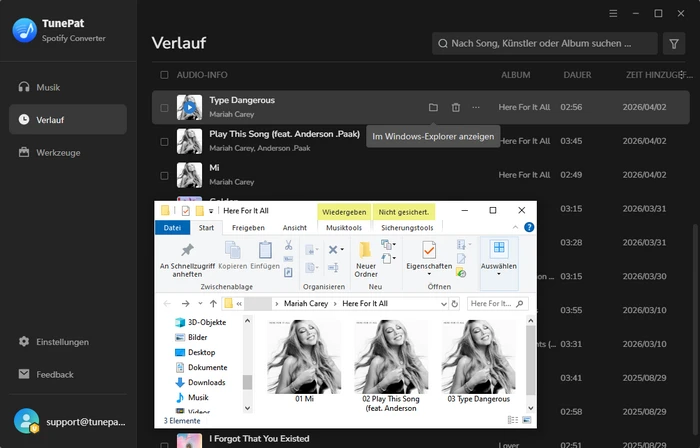Open the filter icon next to search

[674, 43]
